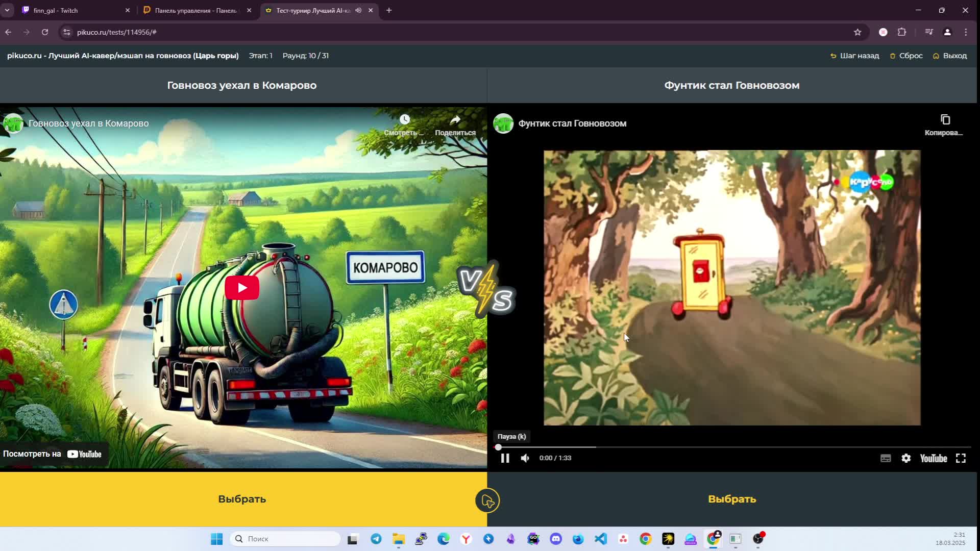
Task: Reload the pikuco.ru page
Action: click(x=45, y=32)
